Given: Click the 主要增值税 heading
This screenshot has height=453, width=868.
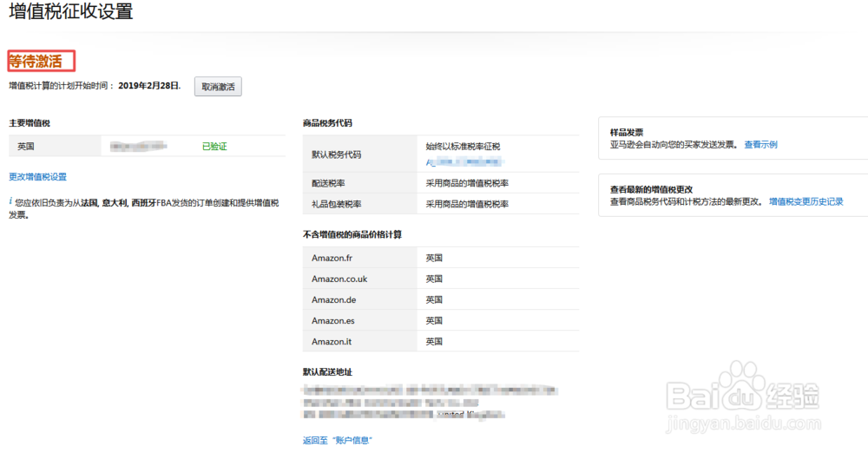Looking at the screenshot, I should click(x=30, y=123).
